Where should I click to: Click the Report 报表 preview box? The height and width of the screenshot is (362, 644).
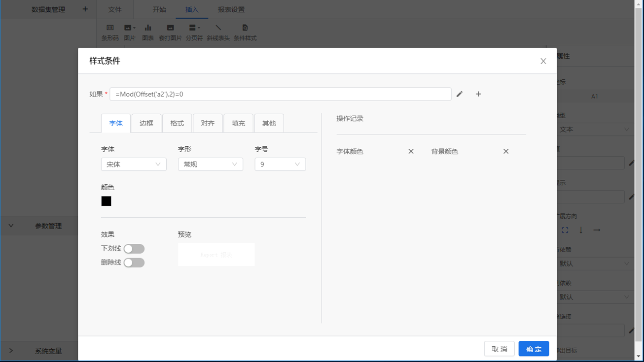pyautogui.click(x=216, y=255)
